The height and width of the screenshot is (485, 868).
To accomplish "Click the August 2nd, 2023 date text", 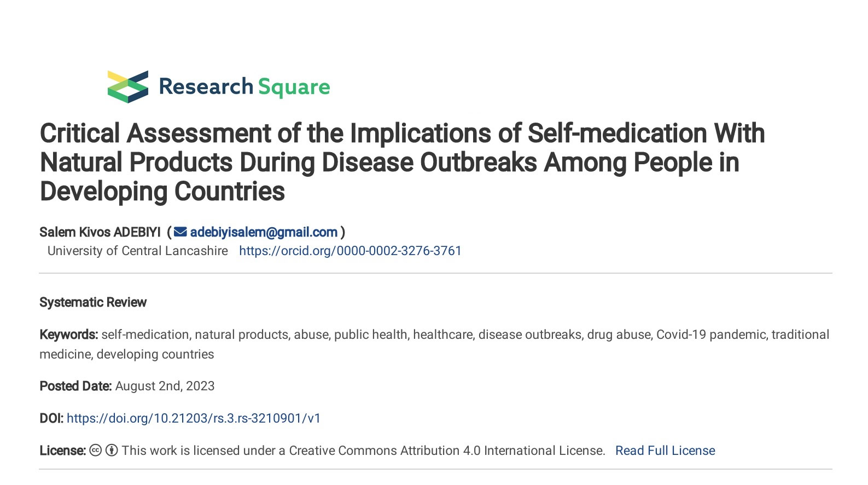I will 165,386.
